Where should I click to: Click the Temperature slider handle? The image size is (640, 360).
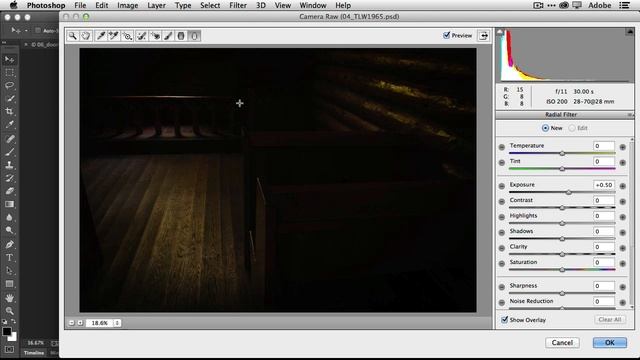(x=562, y=153)
